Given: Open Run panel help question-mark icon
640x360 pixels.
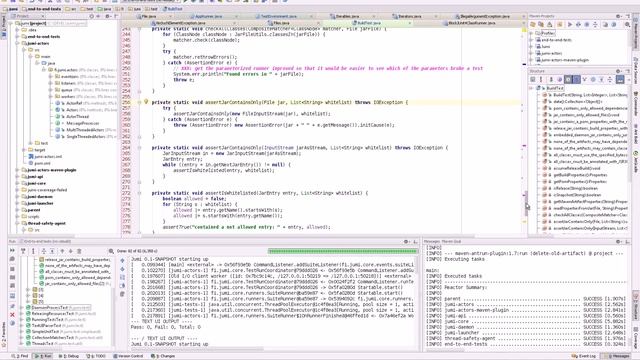Looking at the screenshot, I should 12,323.
